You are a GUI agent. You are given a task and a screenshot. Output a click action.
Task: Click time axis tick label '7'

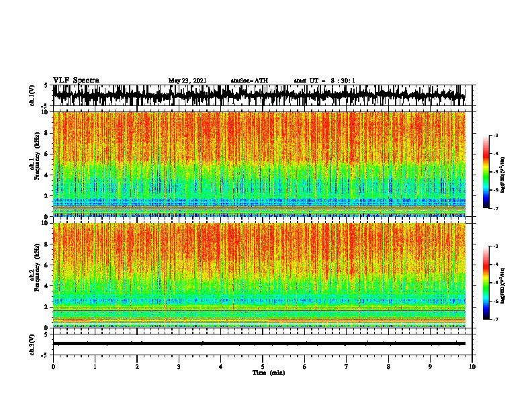point(347,367)
